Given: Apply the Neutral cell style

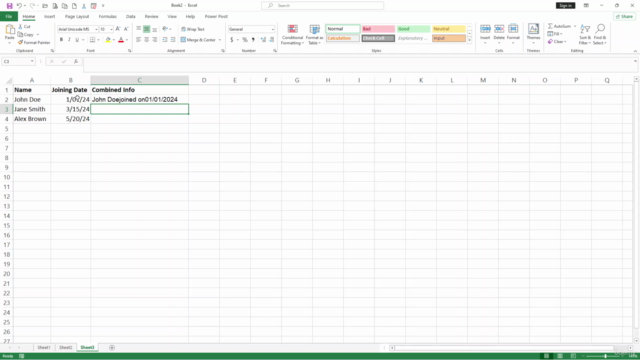Looking at the screenshot, I should pyautogui.click(x=449, y=29).
